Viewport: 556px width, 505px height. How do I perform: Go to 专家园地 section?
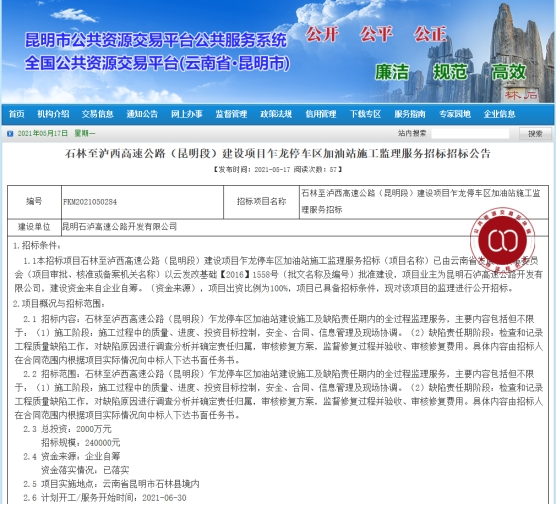(455, 114)
